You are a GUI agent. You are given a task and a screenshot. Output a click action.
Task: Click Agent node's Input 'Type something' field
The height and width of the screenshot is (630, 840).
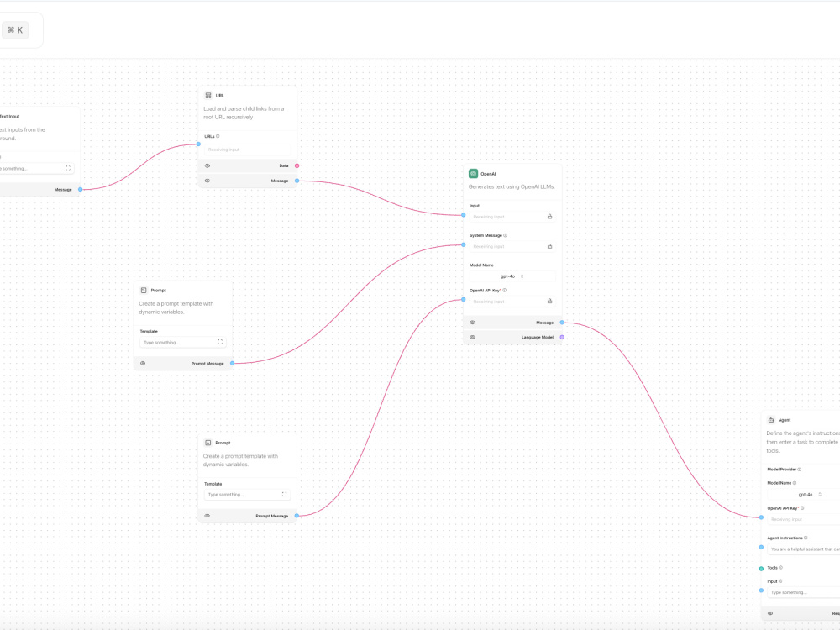(x=804, y=592)
